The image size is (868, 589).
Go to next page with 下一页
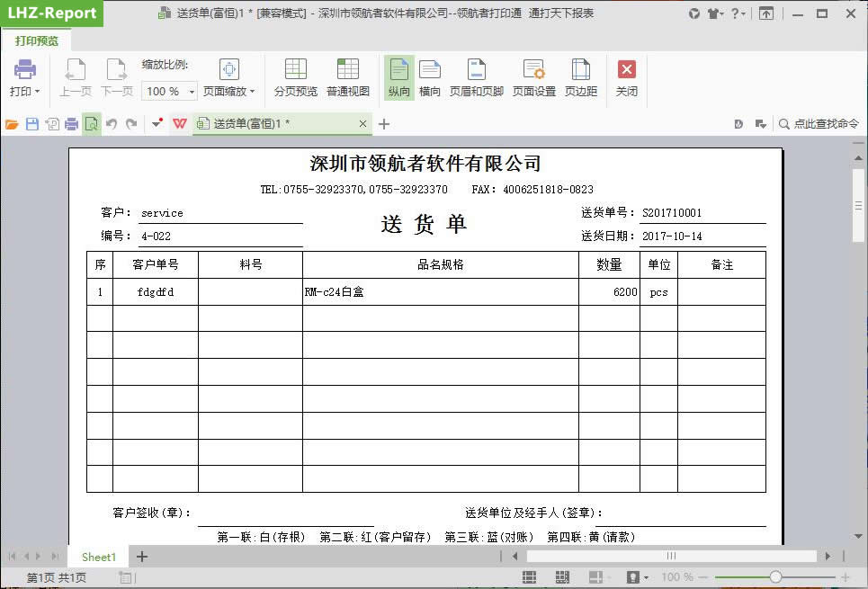tap(117, 78)
